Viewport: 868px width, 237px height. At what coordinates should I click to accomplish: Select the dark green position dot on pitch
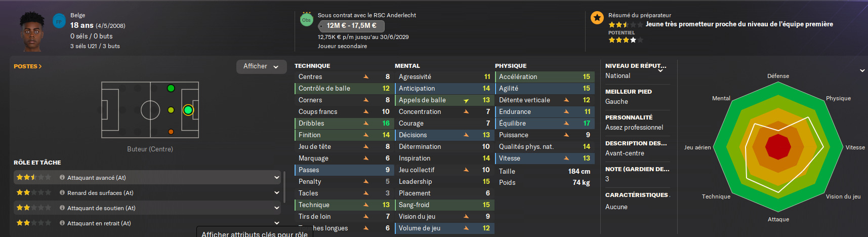[x=171, y=88]
